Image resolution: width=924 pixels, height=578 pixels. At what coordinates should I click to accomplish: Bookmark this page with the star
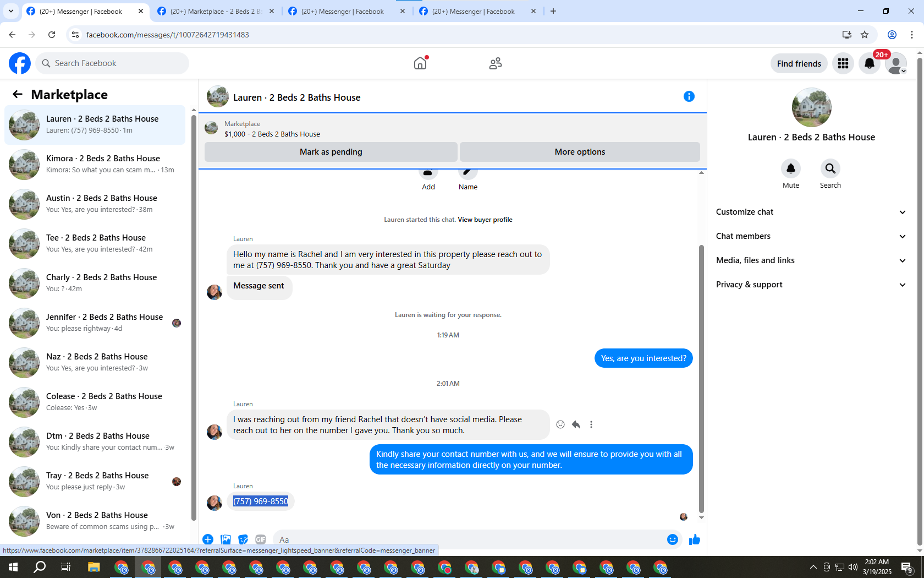coord(865,35)
